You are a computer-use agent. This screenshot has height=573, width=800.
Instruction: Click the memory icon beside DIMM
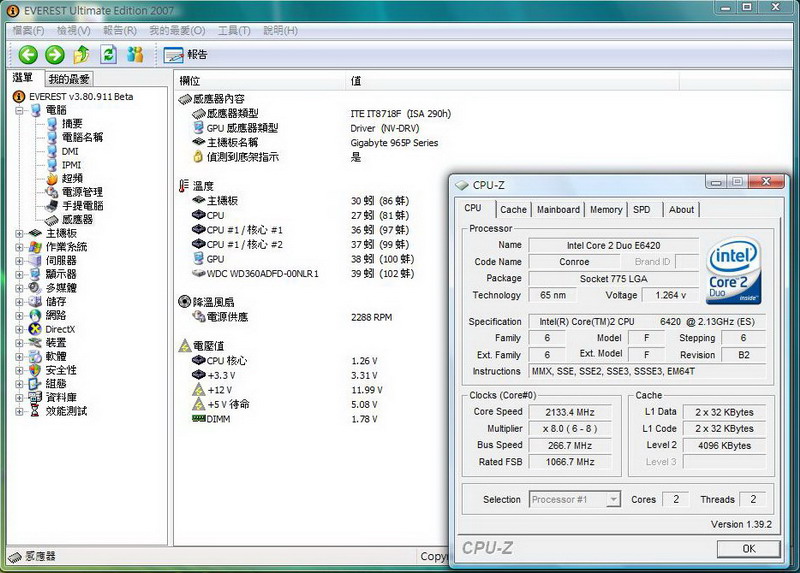pos(198,419)
